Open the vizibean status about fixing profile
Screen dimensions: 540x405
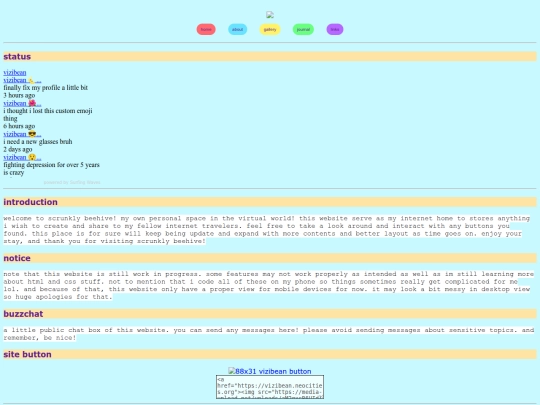point(22,80)
